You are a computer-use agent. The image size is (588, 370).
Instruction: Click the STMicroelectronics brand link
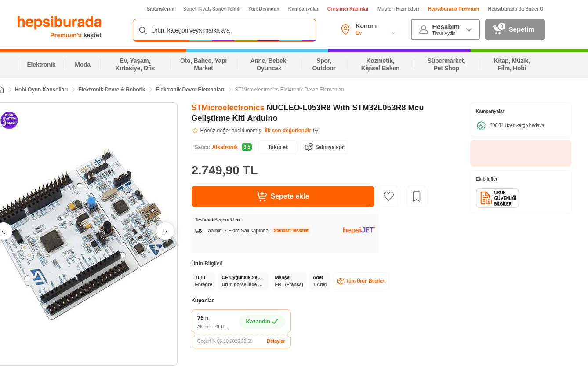(x=228, y=108)
